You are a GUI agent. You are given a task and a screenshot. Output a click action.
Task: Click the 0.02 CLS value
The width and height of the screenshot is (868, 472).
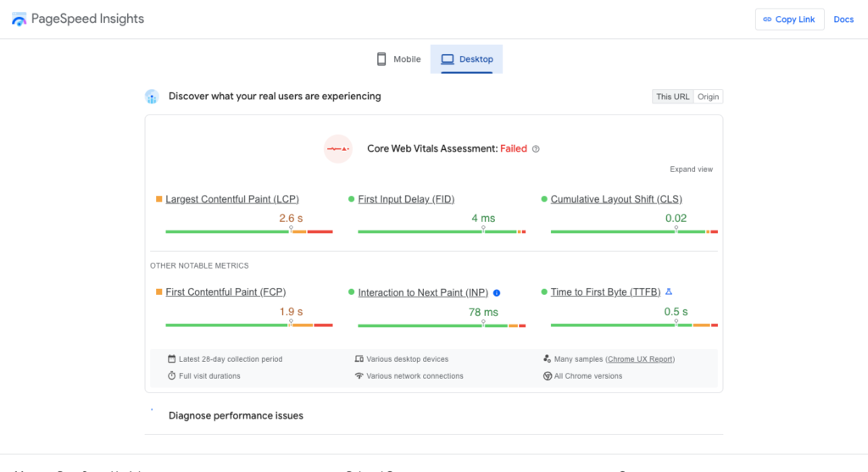(676, 218)
